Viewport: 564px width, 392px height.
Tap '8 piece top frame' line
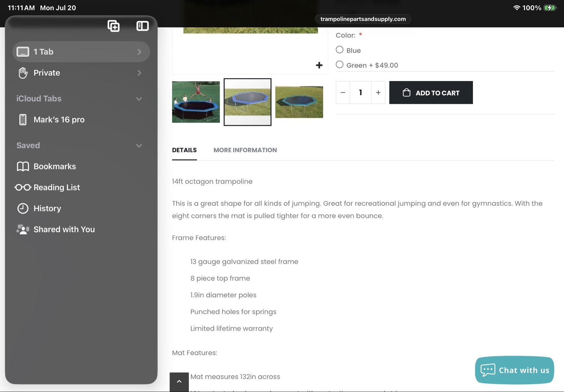220,278
